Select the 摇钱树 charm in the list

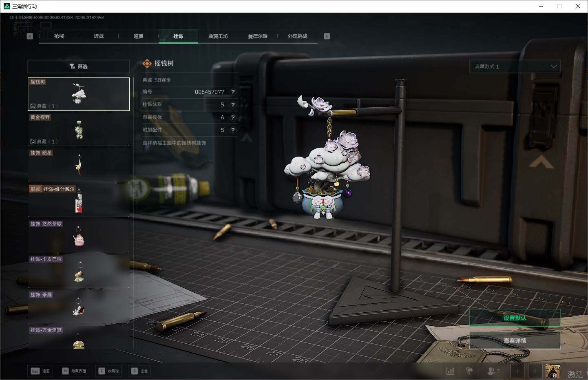(x=79, y=94)
